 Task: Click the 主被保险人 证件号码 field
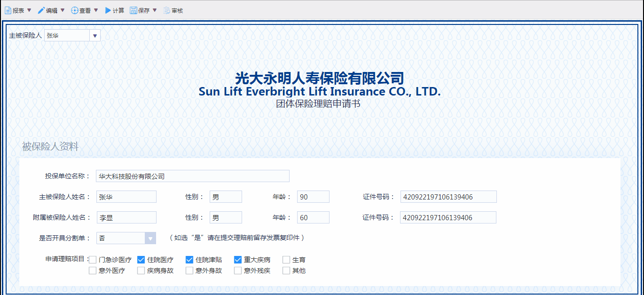(x=448, y=197)
